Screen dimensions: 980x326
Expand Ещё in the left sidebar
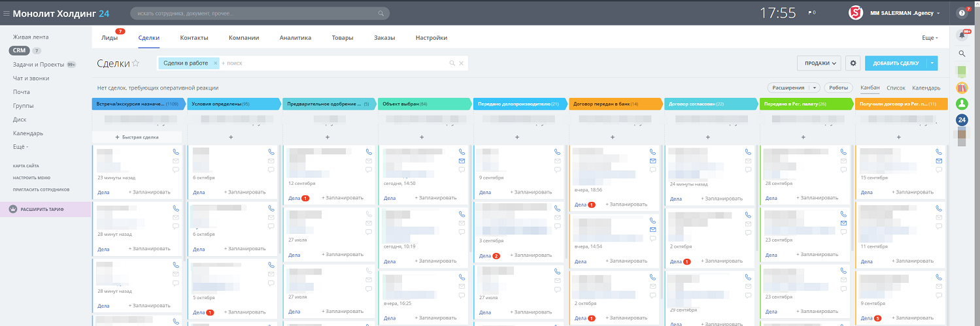20,146
